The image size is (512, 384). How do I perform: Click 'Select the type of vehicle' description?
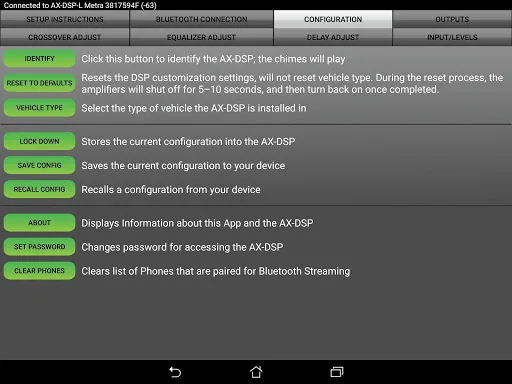tap(194, 108)
